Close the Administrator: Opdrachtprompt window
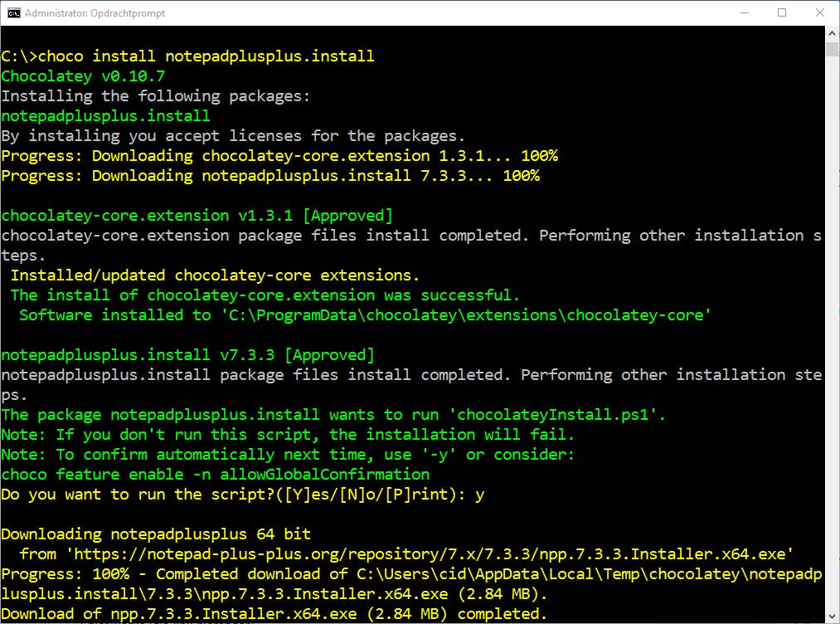The image size is (840, 624). 819,13
